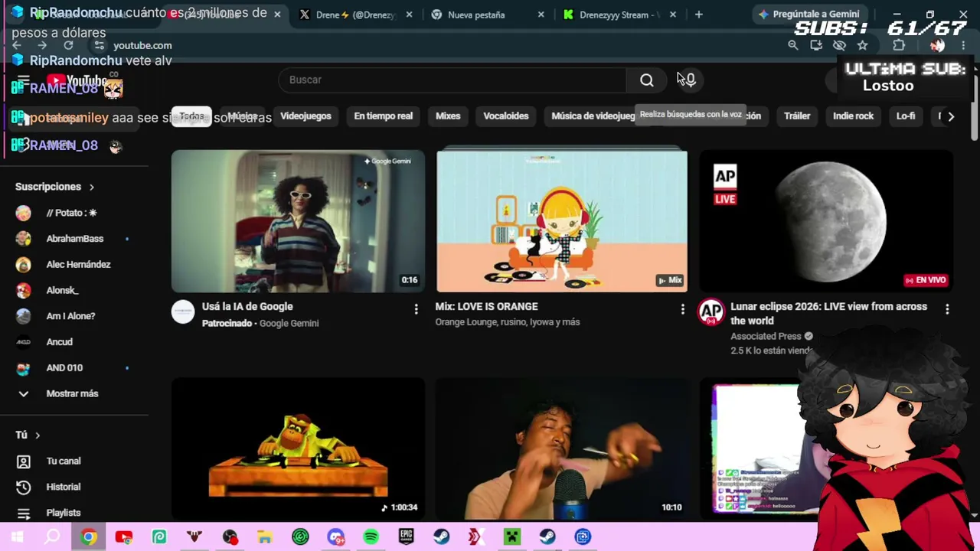
Task: Open the Associated Press channel avatar
Action: click(711, 311)
